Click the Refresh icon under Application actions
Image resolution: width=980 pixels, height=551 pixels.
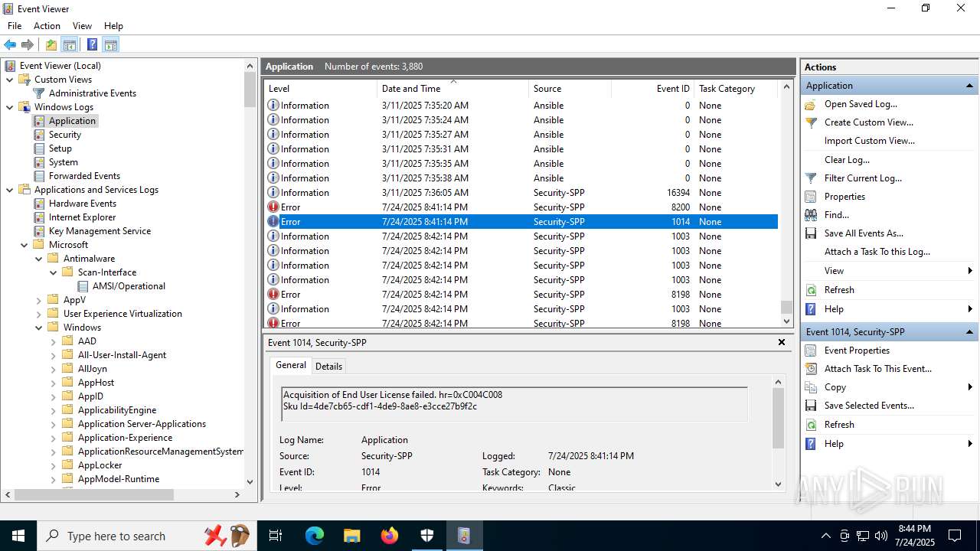(812, 290)
